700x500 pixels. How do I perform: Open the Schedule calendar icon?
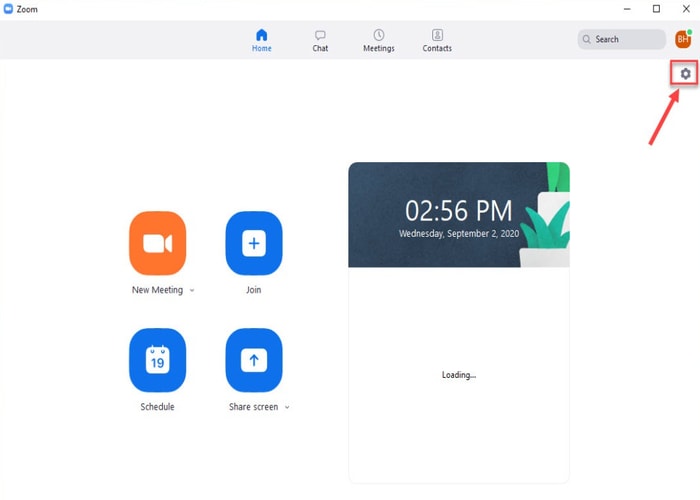(158, 360)
